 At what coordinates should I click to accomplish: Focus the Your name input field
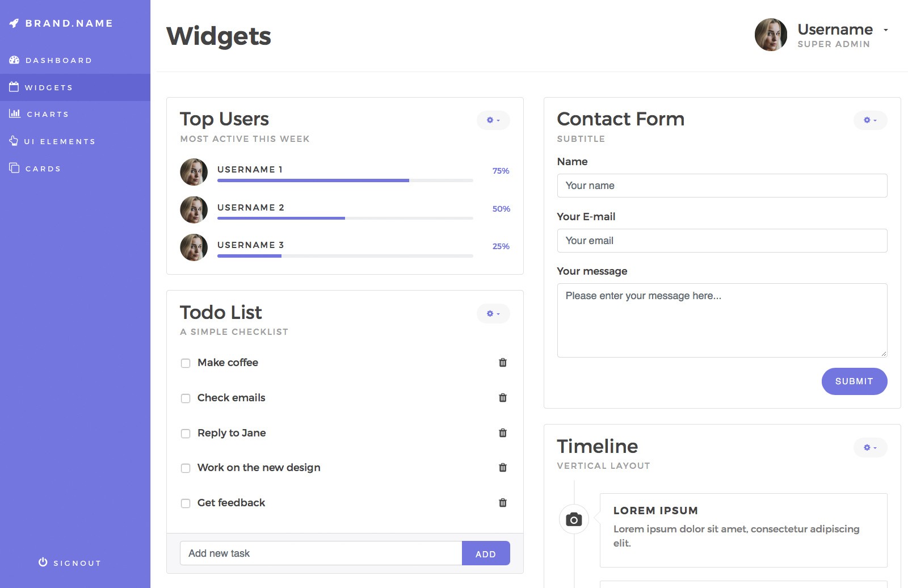coord(722,186)
